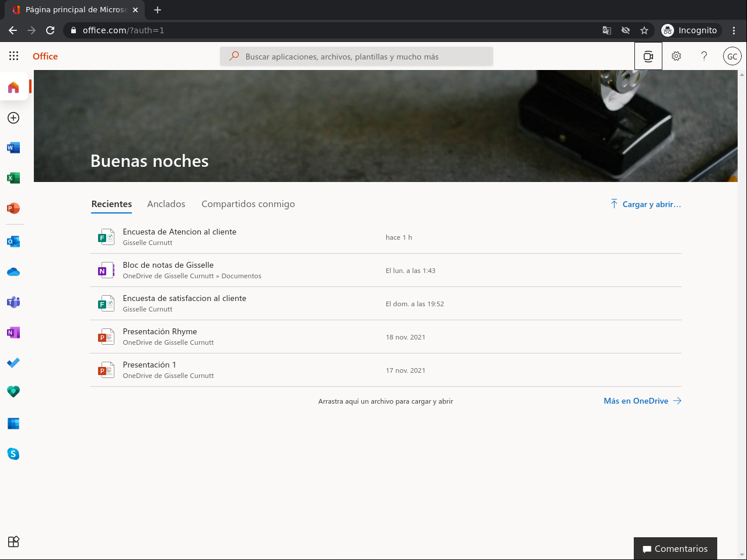Click the Comentarios feedback button
Screen dimensions: 747x560
coord(675,548)
